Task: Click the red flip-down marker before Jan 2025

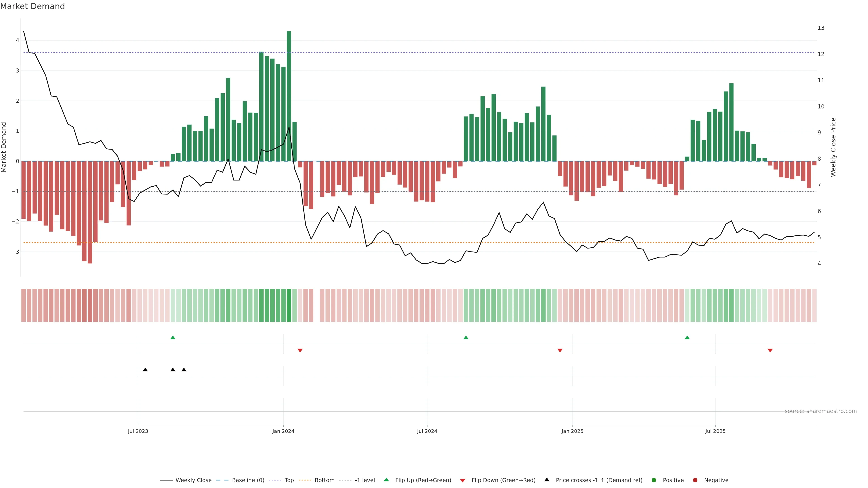Action: [560, 351]
